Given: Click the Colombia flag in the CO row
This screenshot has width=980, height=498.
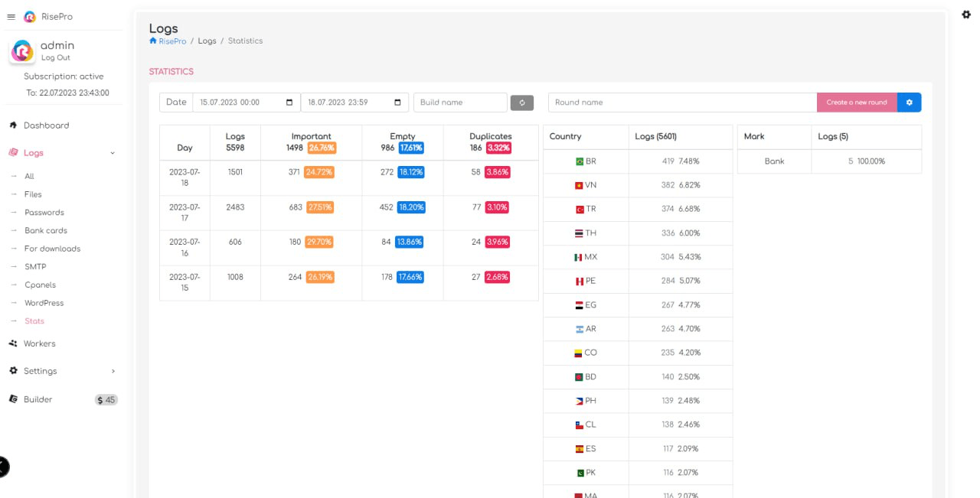Looking at the screenshot, I should (x=579, y=353).
